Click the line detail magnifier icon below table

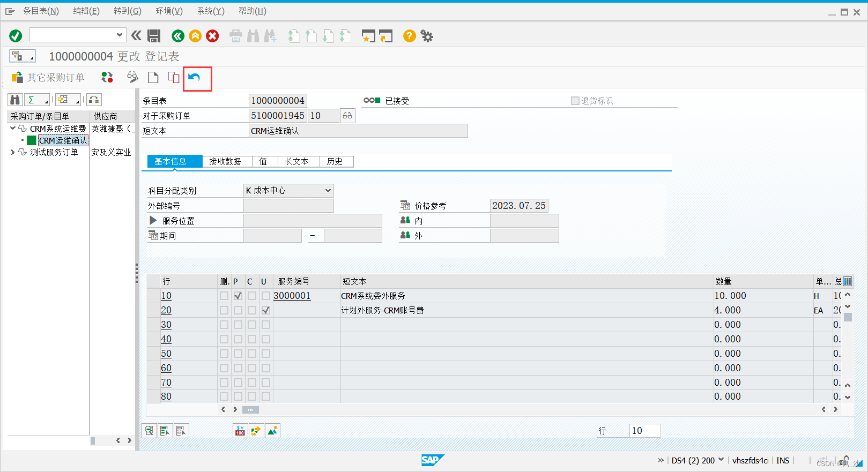(x=149, y=431)
